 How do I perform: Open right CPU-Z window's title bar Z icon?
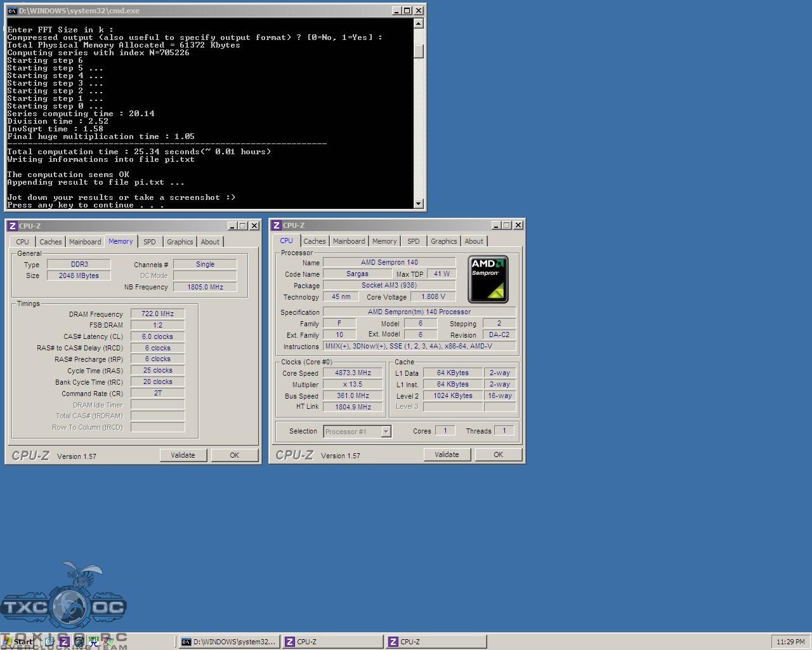click(276, 225)
